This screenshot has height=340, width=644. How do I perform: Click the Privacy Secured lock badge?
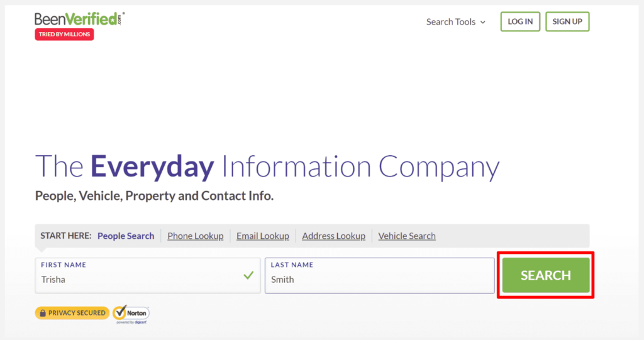coord(72,313)
